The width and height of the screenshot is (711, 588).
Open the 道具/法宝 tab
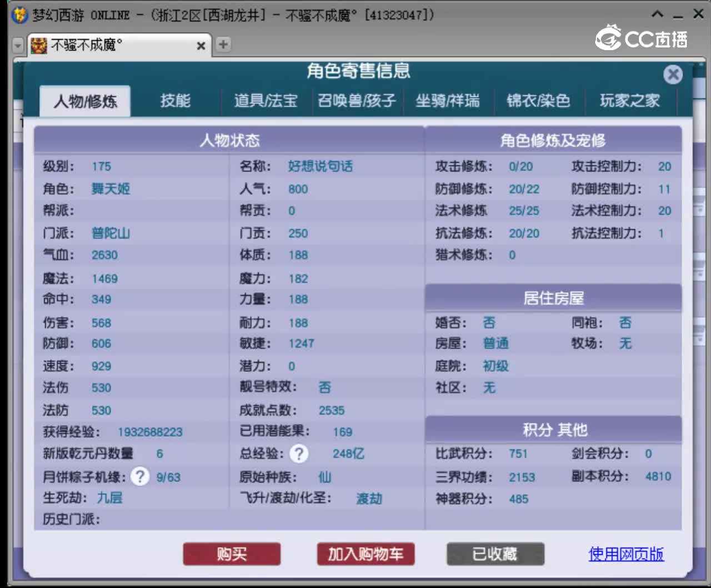pyautogui.click(x=266, y=101)
